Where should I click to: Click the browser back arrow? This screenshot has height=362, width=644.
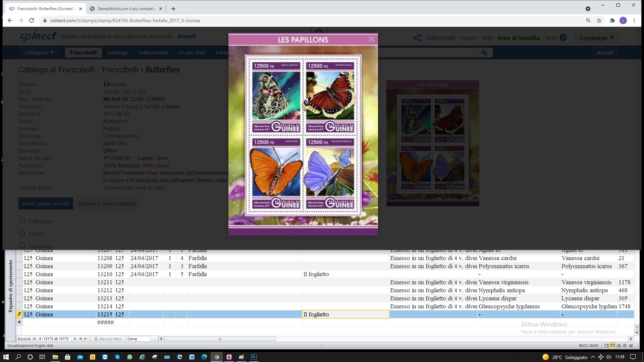10,20
